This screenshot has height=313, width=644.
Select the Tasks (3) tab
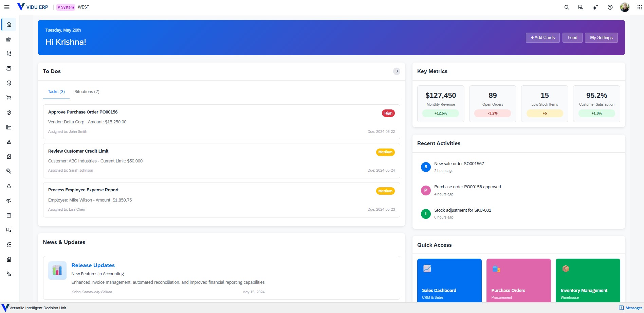tap(56, 92)
